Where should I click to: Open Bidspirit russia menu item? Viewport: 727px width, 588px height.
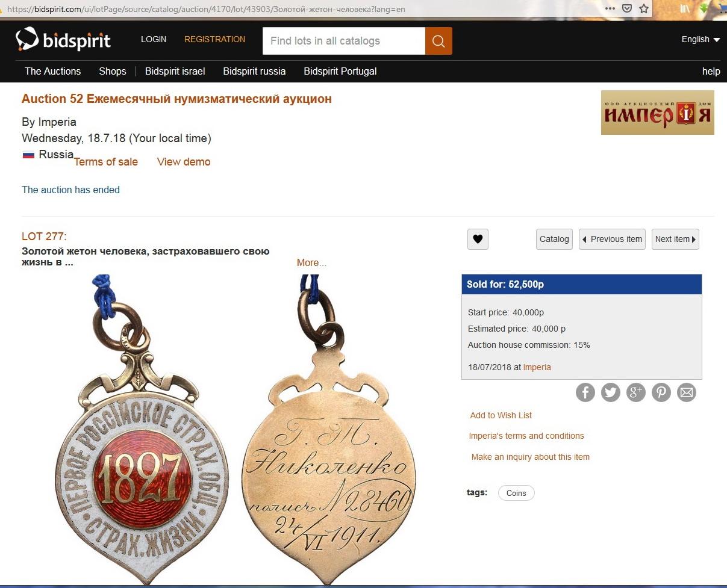coord(254,71)
